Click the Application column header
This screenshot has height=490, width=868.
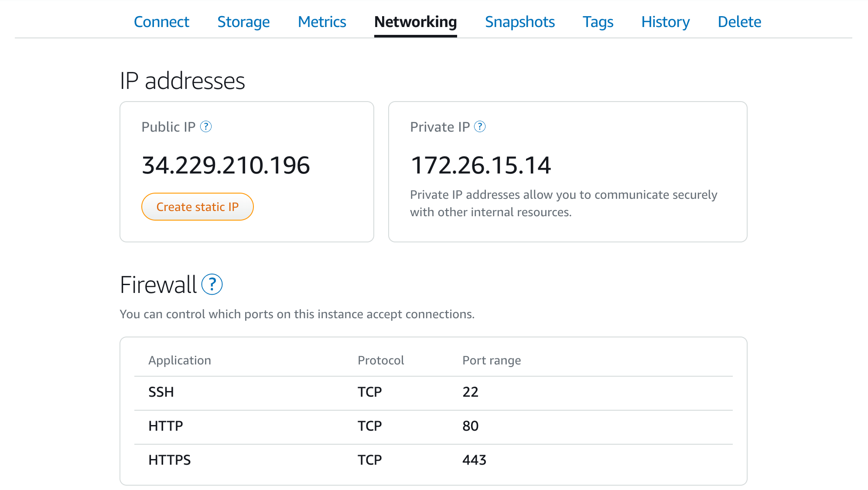pyautogui.click(x=180, y=361)
